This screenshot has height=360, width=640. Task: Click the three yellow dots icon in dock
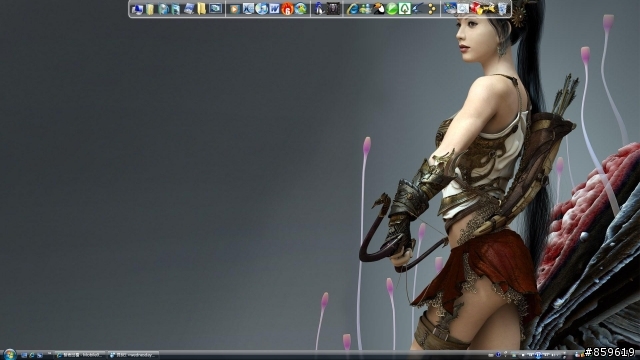(x=431, y=9)
